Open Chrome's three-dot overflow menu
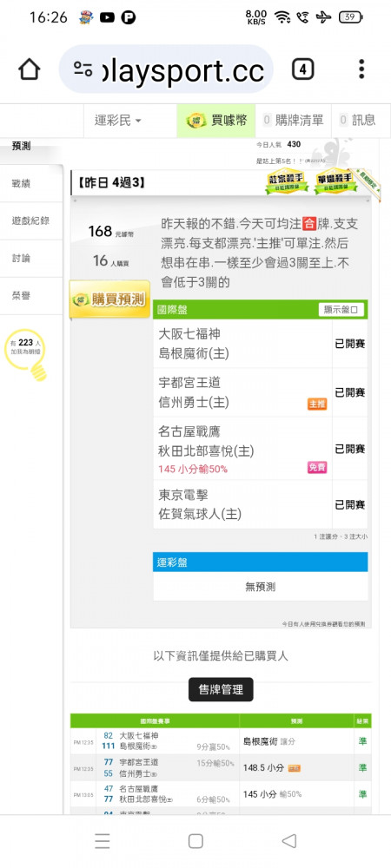Screen dimensions: 391x868 (361, 69)
